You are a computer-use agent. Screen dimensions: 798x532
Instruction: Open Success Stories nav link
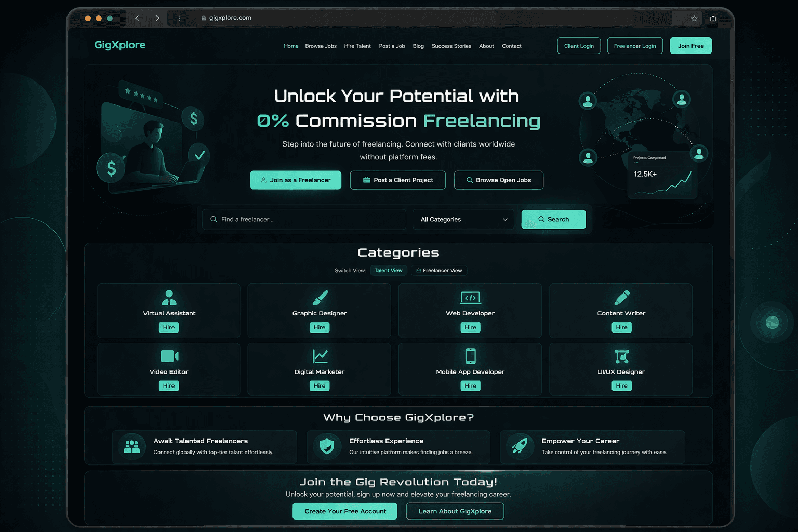click(451, 46)
